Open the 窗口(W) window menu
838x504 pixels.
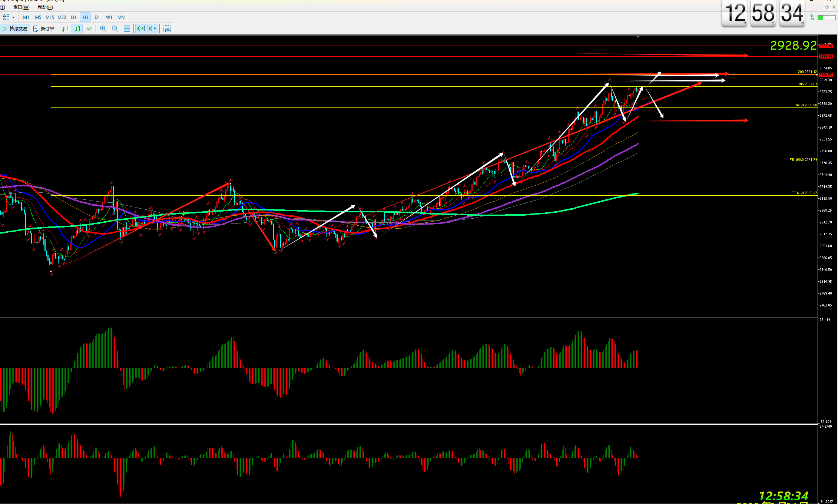click(x=21, y=7)
